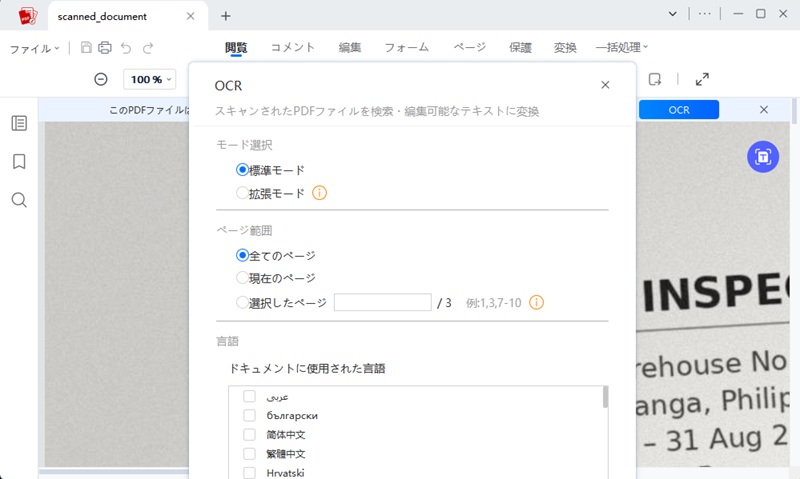Click the rotate page icon in the toolbar
Screen dimensions: 800x479
pos(655,79)
